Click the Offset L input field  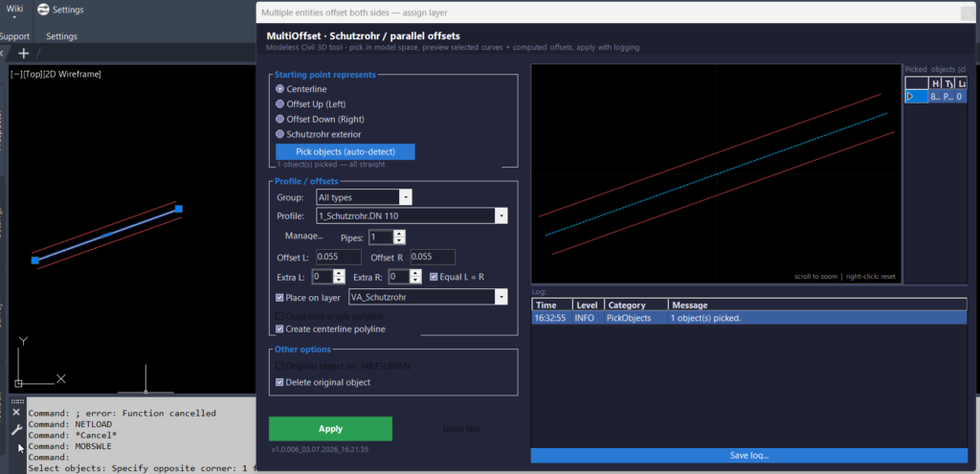point(339,257)
